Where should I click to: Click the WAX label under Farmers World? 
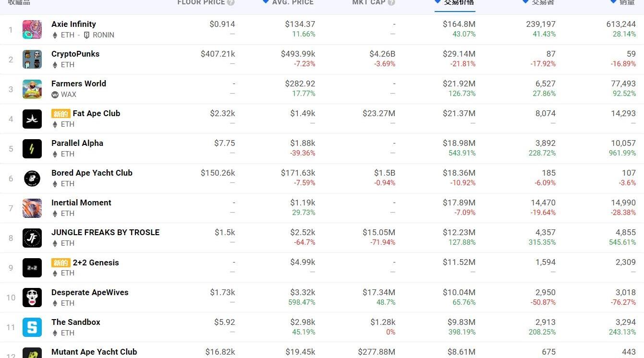(x=69, y=95)
